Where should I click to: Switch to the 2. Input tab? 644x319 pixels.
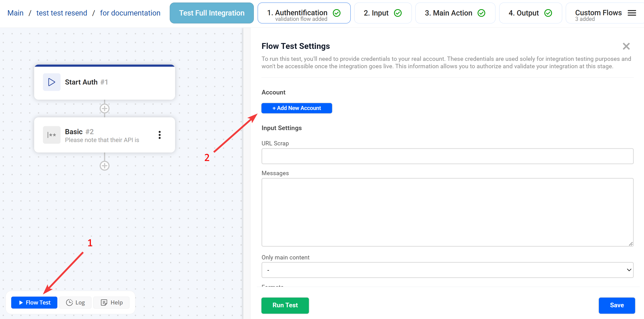pos(383,13)
